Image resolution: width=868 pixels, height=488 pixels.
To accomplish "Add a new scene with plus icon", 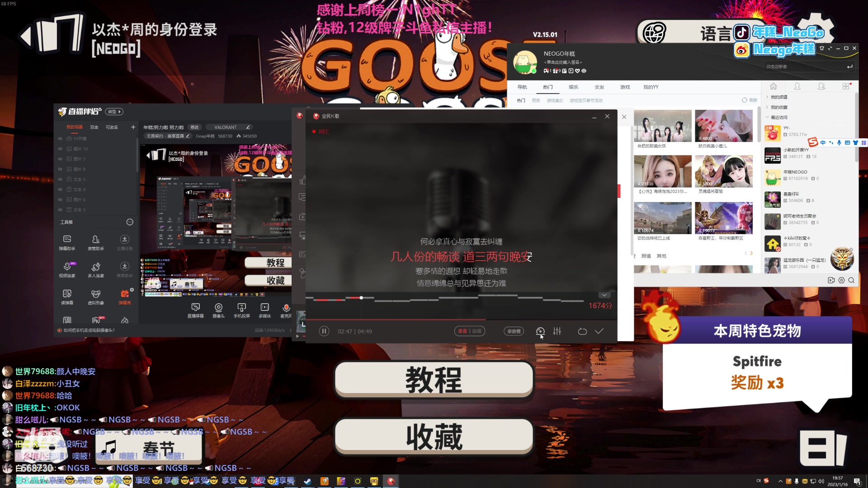I will [x=133, y=127].
